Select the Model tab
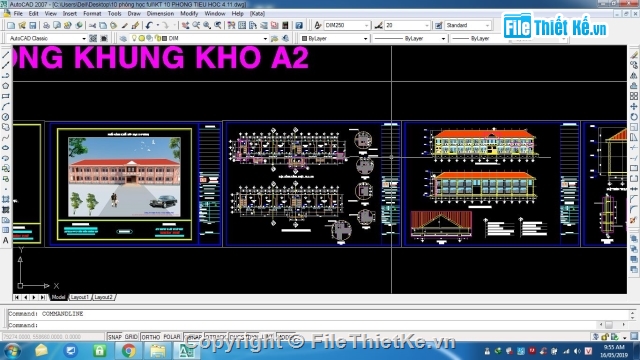640x360 pixels. pos(58,297)
